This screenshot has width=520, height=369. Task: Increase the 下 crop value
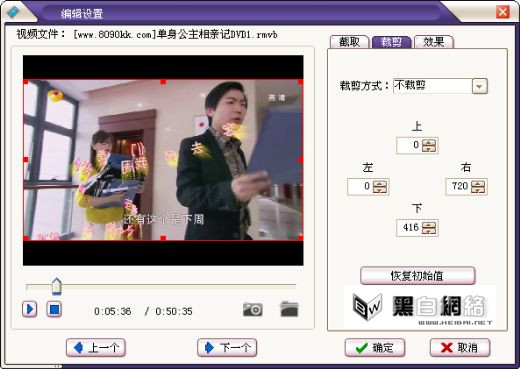tap(429, 225)
